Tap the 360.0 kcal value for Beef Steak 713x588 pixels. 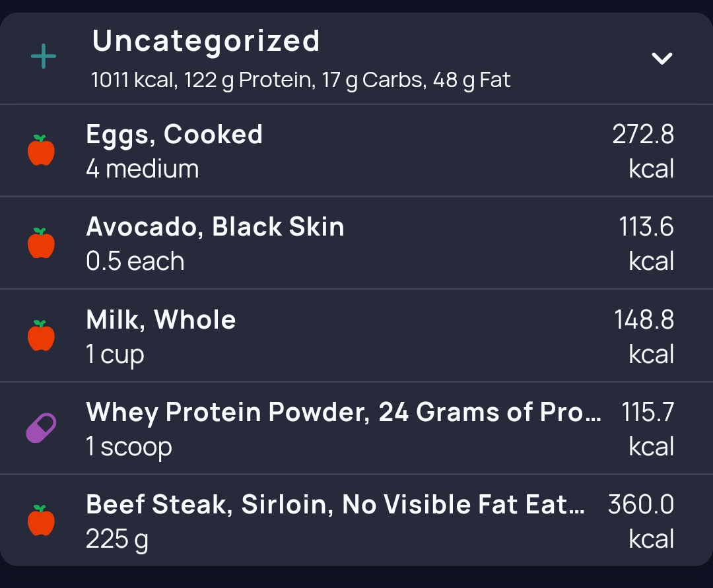[x=640, y=521]
